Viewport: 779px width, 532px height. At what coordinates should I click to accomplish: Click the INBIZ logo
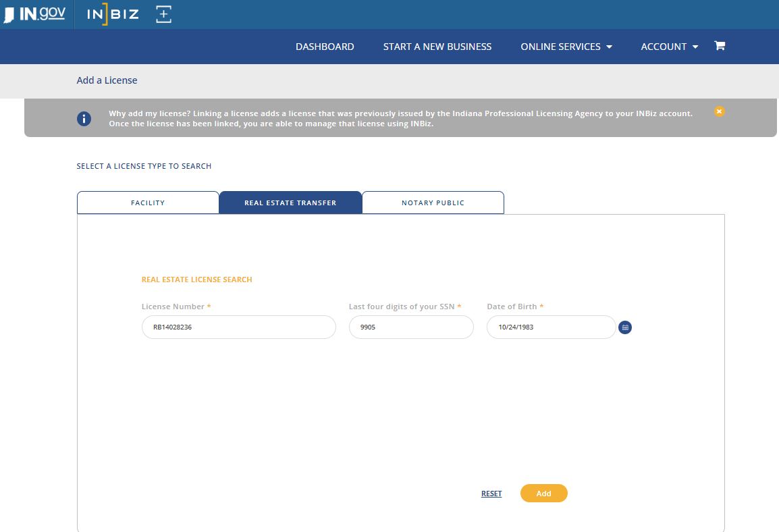coord(113,14)
